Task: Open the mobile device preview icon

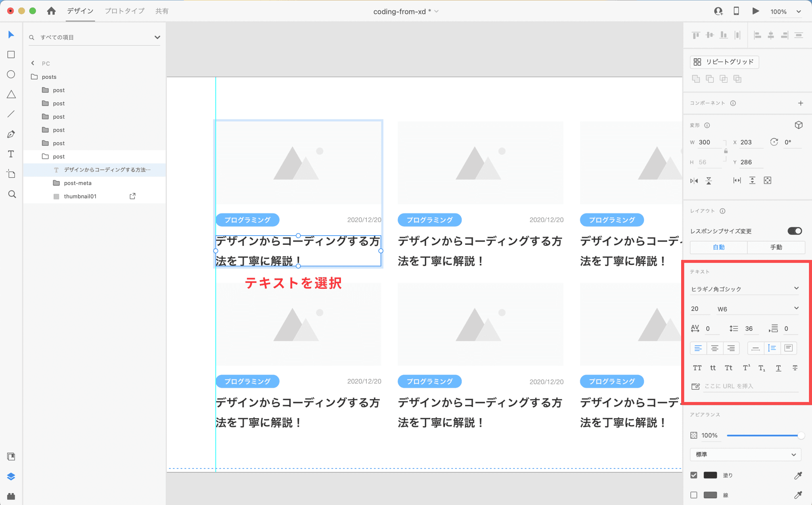Action: [736, 11]
